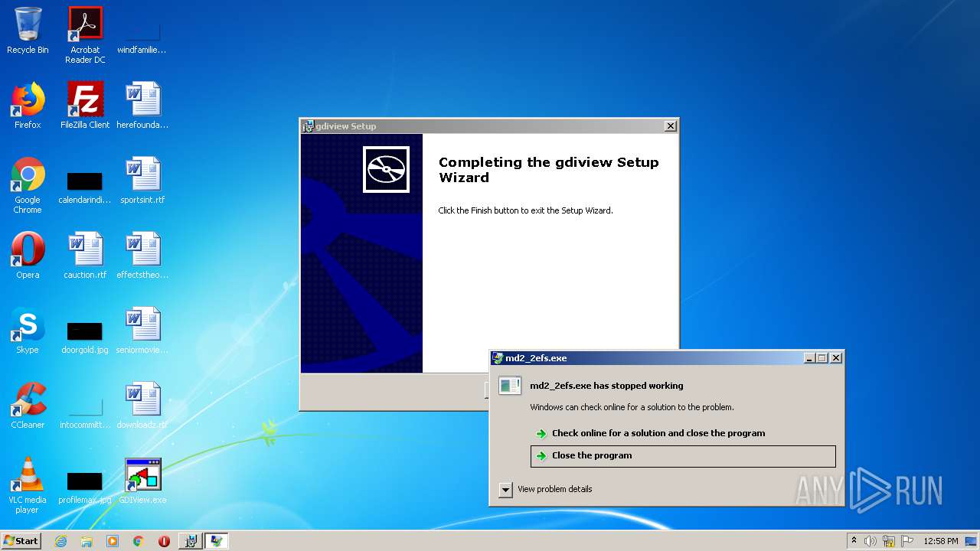The width and height of the screenshot is (980, 551).
Task: Click the gdiview Setup disc logo
Action: 386,169
